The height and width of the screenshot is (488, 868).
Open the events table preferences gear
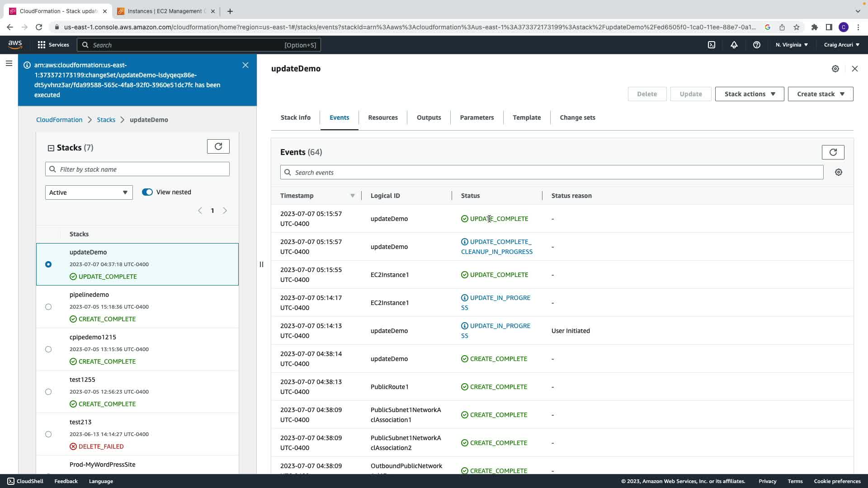click(x=839, y=172)
